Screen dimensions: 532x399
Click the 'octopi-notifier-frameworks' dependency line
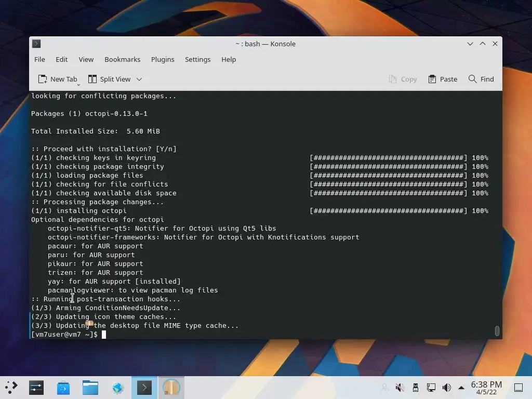tap(204, 237)
